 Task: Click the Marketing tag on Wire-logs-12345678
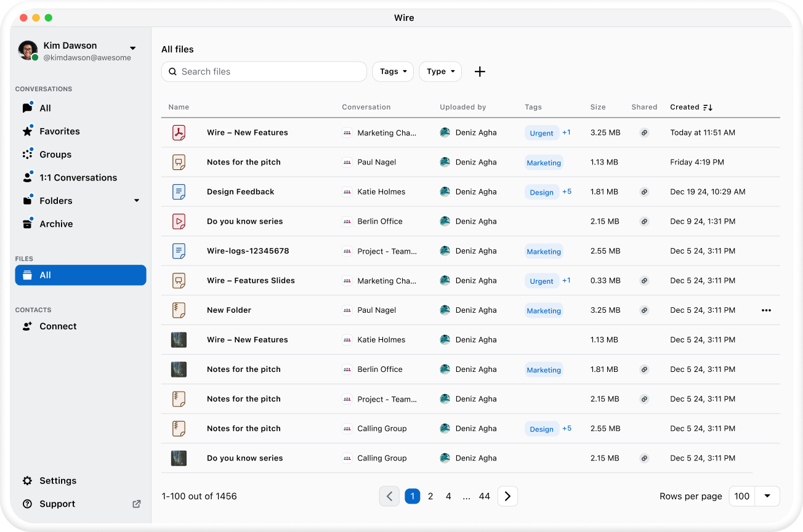click(x=544, y=251)
